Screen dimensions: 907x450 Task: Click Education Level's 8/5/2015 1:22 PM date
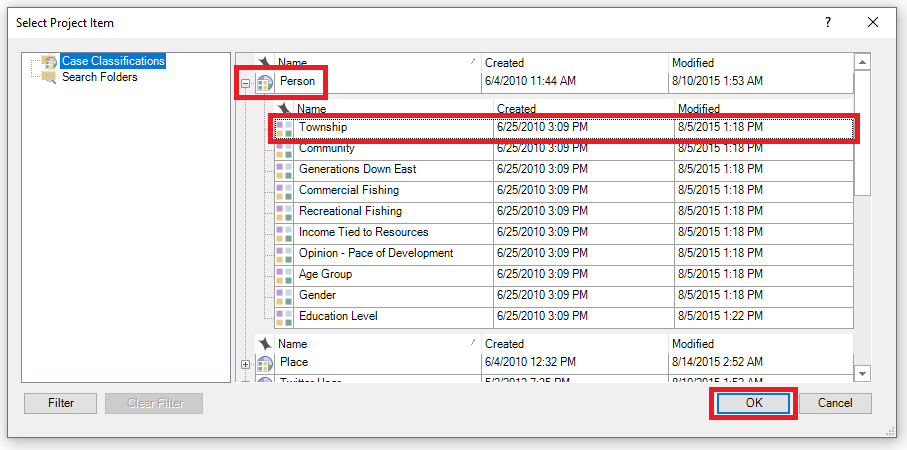point(720,316)
